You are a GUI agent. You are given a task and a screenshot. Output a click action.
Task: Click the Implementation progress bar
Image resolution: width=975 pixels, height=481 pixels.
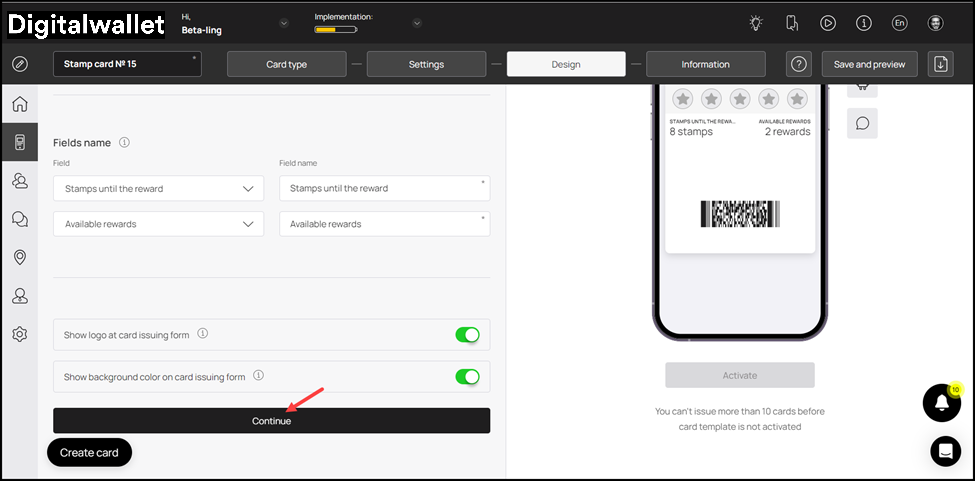click(336, 29)
